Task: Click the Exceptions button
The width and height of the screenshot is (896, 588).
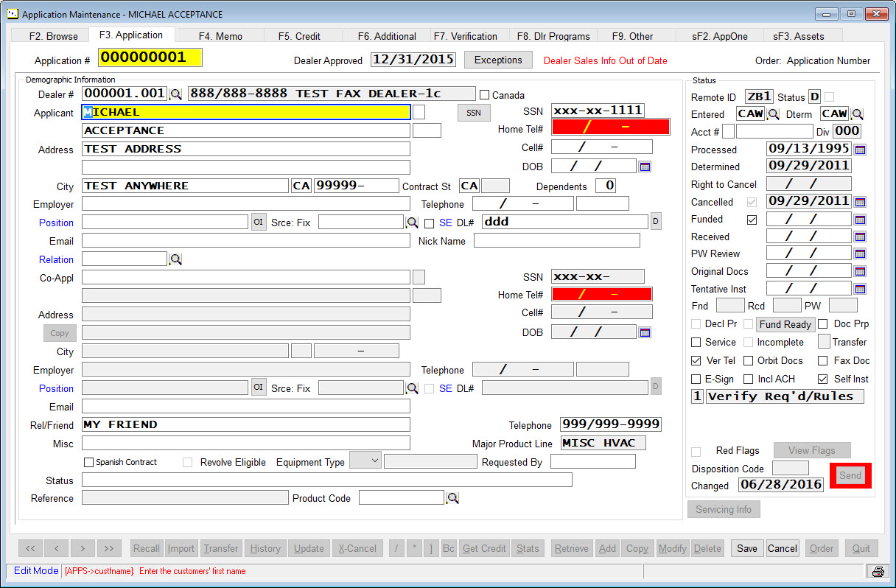Action: [498, 60]
